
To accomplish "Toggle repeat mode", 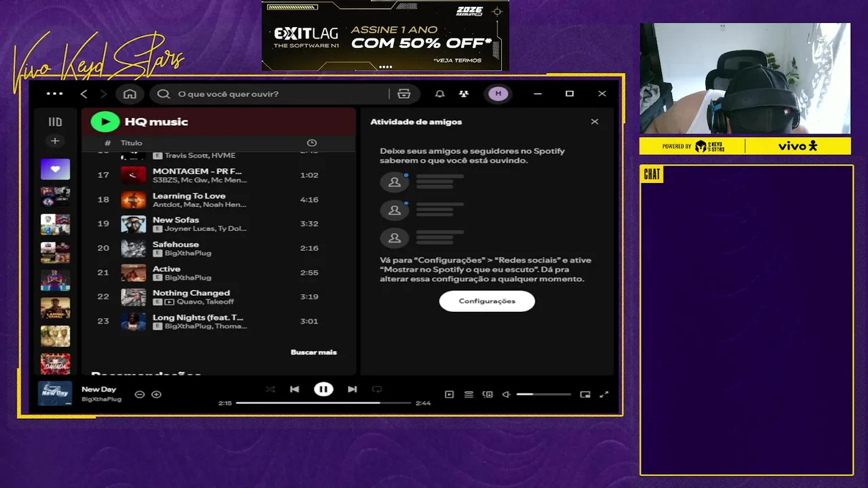I will [377, 389].
